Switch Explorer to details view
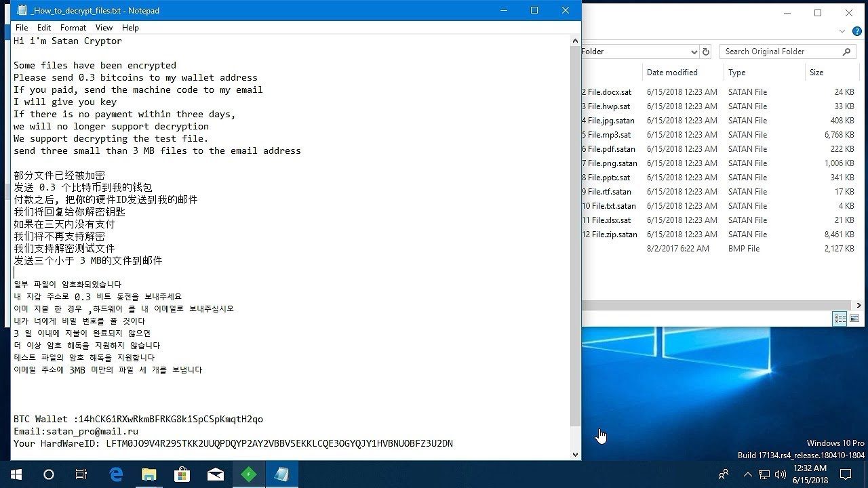868x488 pixels. tap(840, 319)
